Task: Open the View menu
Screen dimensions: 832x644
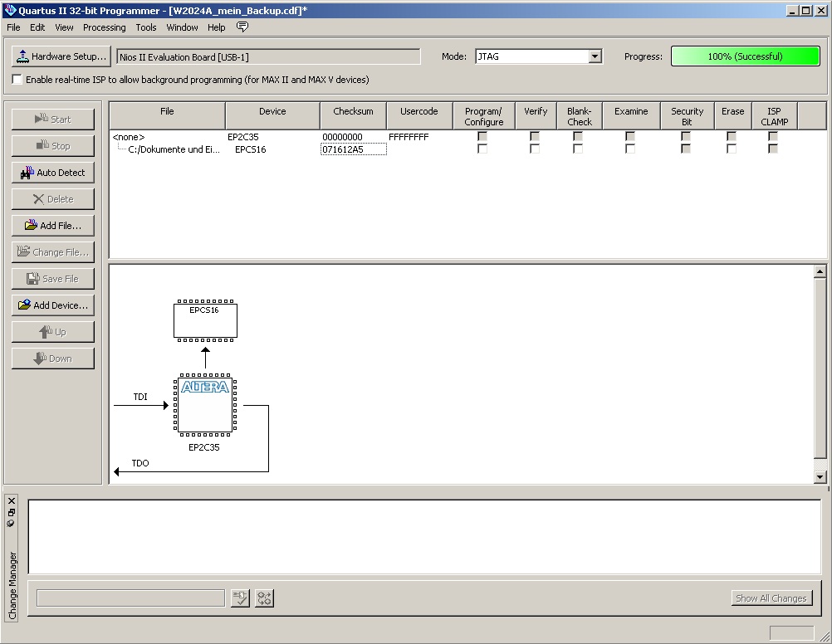Action: [64, 27]
